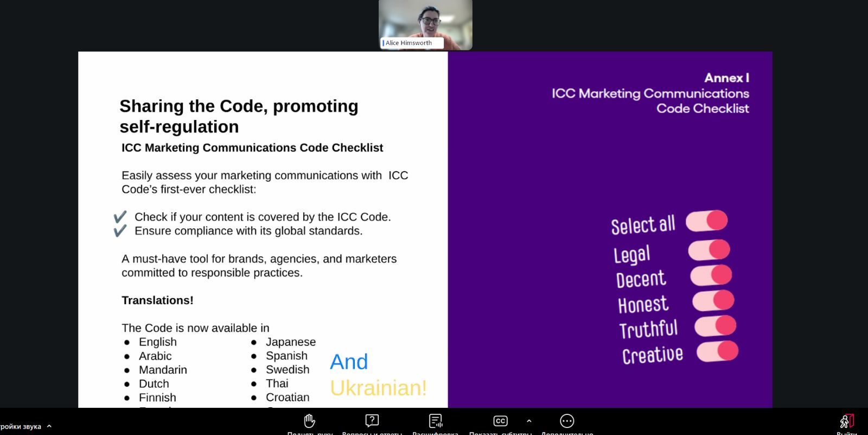Open the More options ellipsis icon
The width and height of the screenshot is (868, 435).
[567, 421]
